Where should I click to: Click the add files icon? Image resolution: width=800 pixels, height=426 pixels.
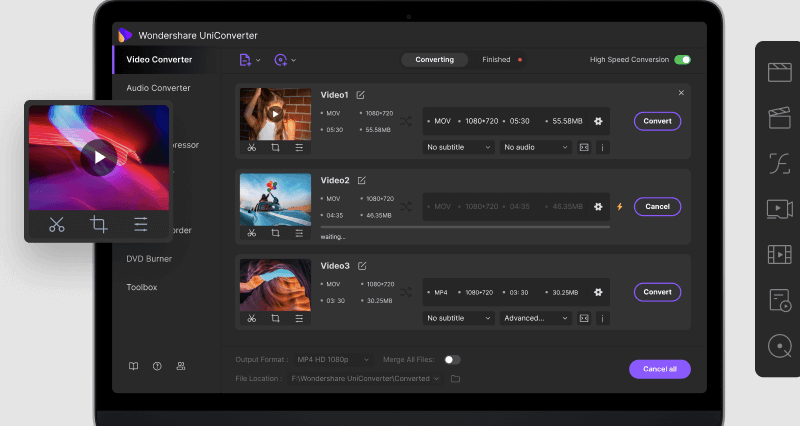pos(245,60)
